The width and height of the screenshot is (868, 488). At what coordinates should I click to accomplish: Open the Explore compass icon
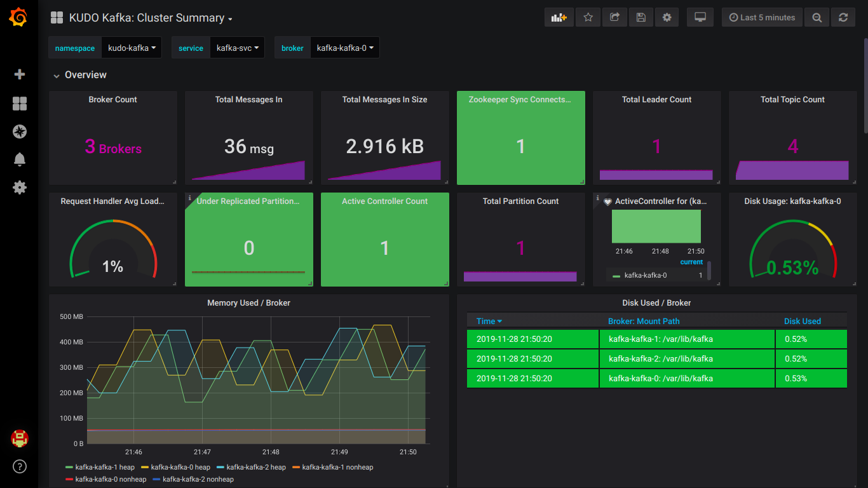(x=20, y=132)
